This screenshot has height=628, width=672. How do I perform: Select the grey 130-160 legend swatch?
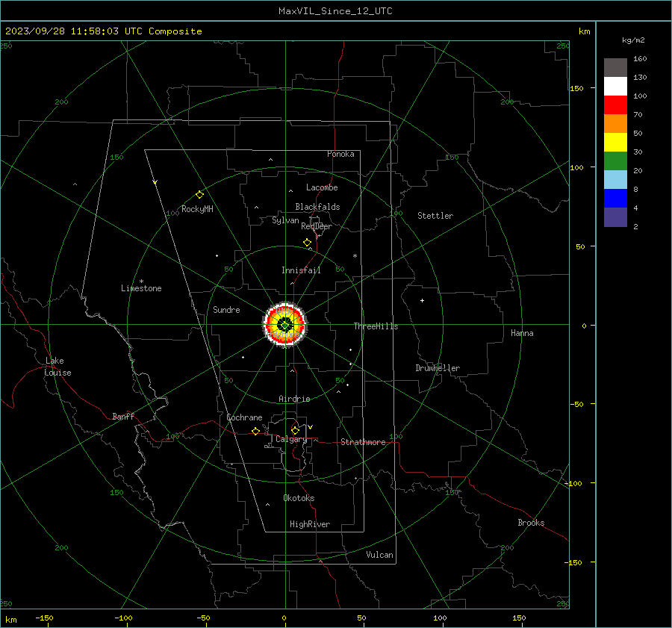point(615,68)
